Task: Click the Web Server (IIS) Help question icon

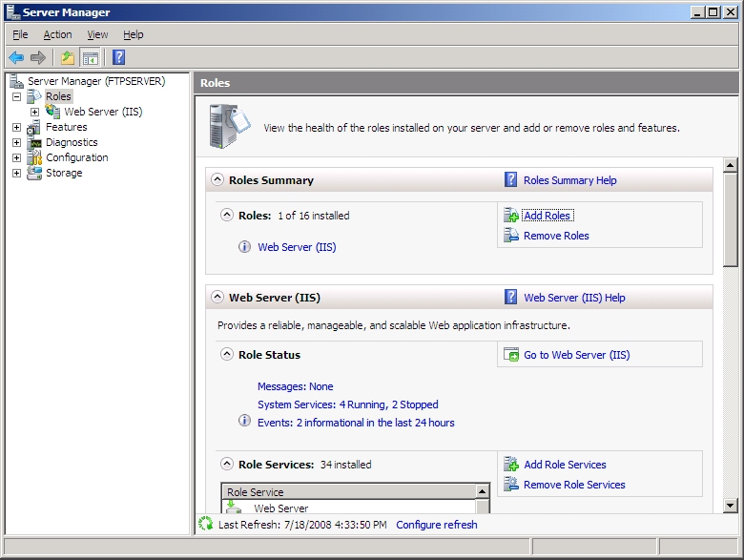Action: (x=510, y=297)
